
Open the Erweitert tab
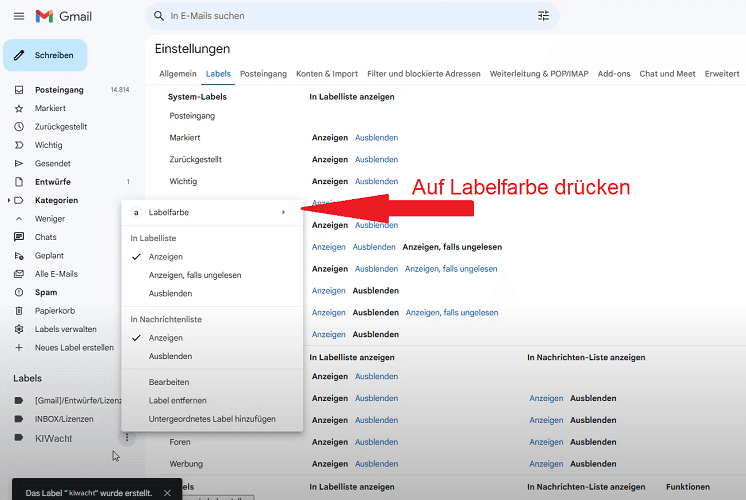coord(722,74)
